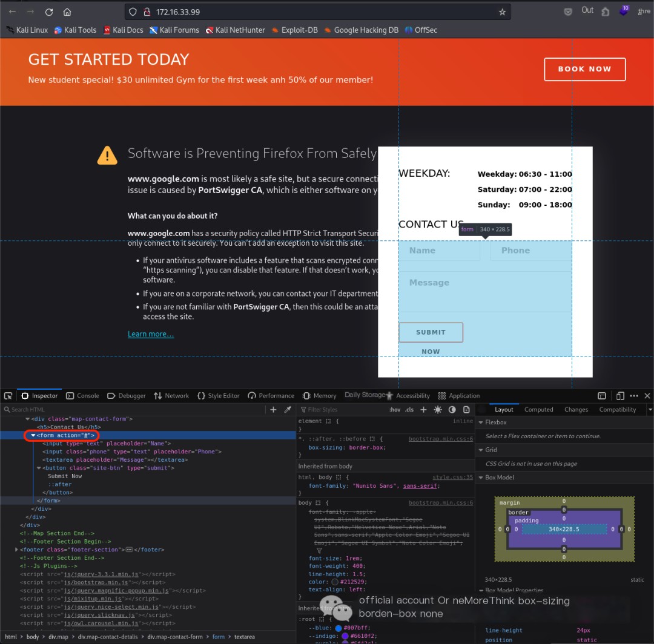Bookmark this page with the star

click(502, 12)
